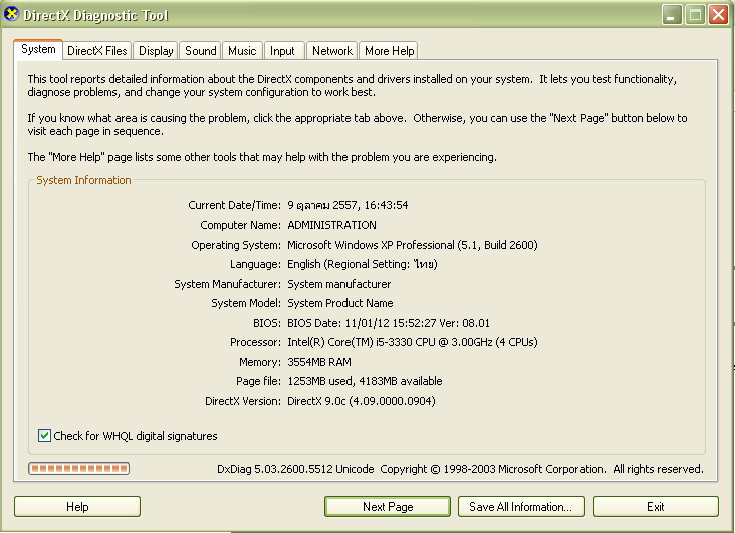The width and height of the screenshot is (735, 533).
Task: Open the DirectX Files tab
Action: (x=97, y=51)
